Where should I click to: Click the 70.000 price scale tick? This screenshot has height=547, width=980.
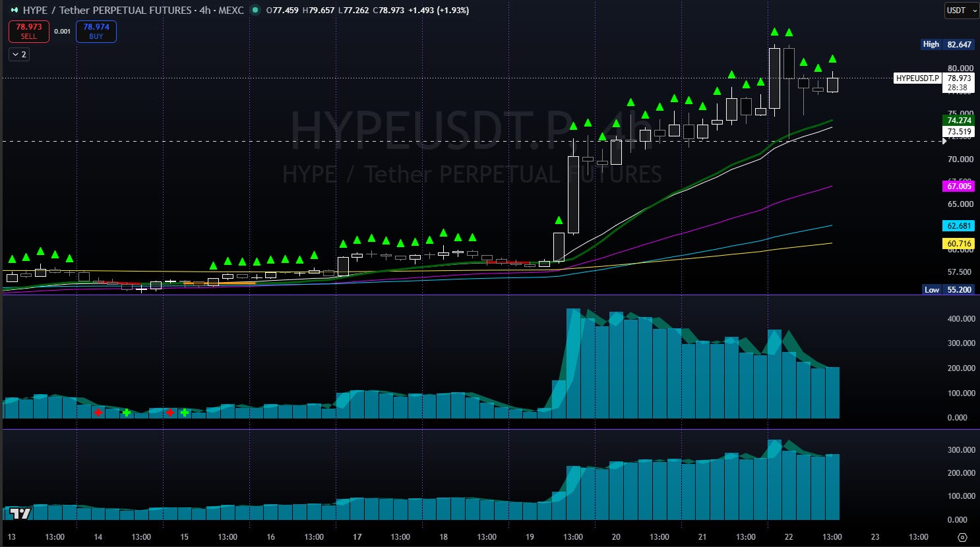point(960,159)
